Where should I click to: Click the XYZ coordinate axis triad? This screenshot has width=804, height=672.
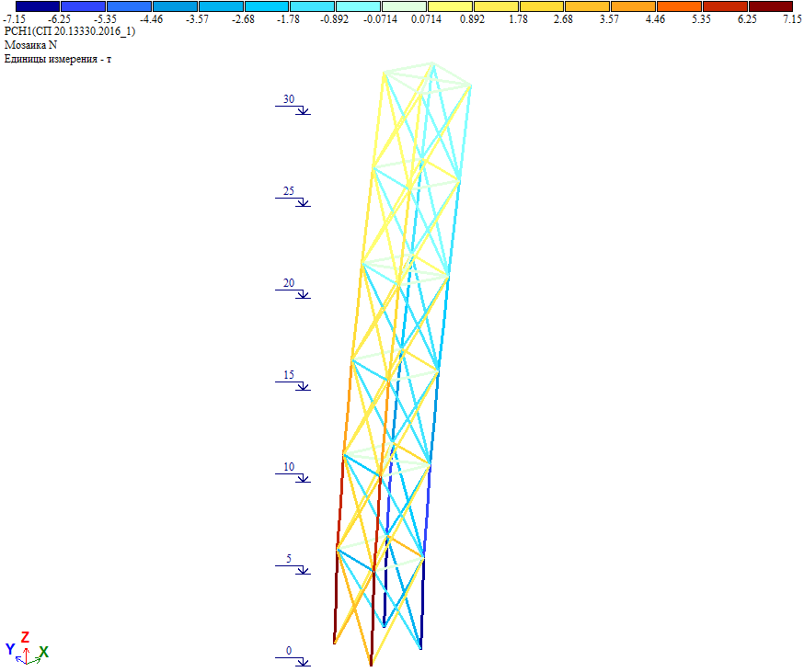pos(26,649)
